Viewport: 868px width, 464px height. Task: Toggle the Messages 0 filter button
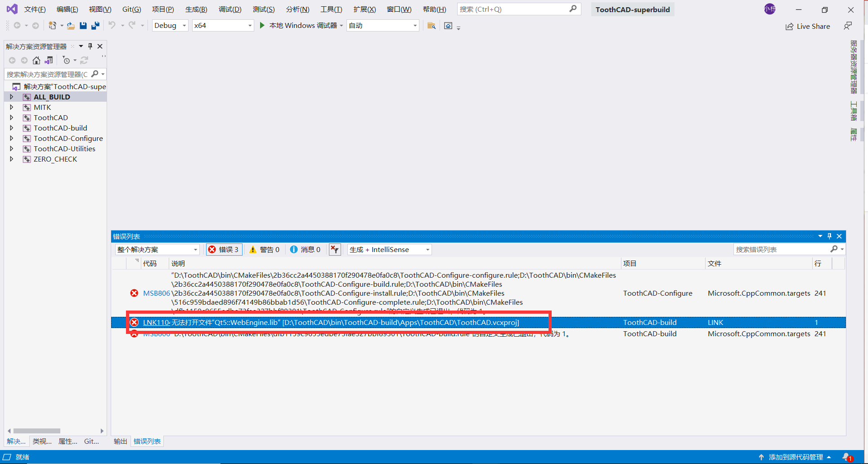pyautogui.click(x=306, y=249)
